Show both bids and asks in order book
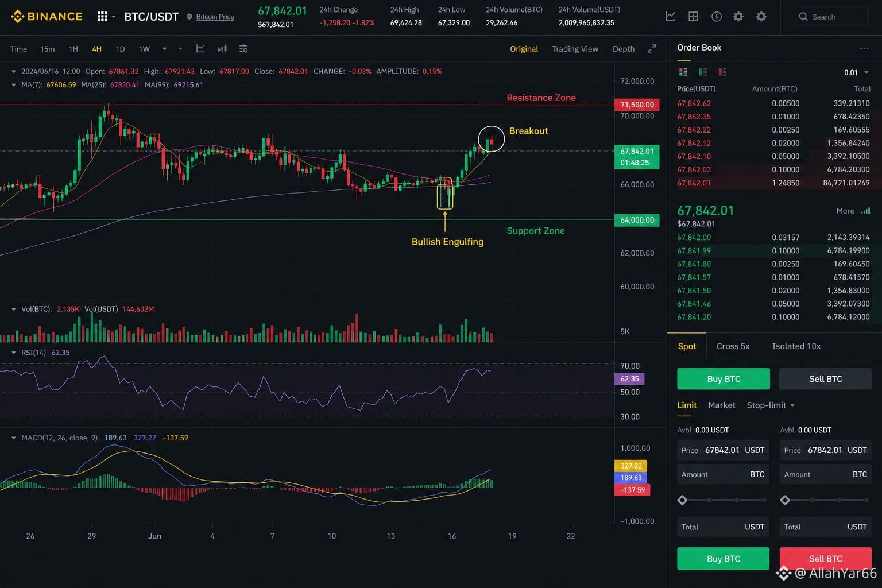Screen dimensions: 882x588 click(683, 72)
